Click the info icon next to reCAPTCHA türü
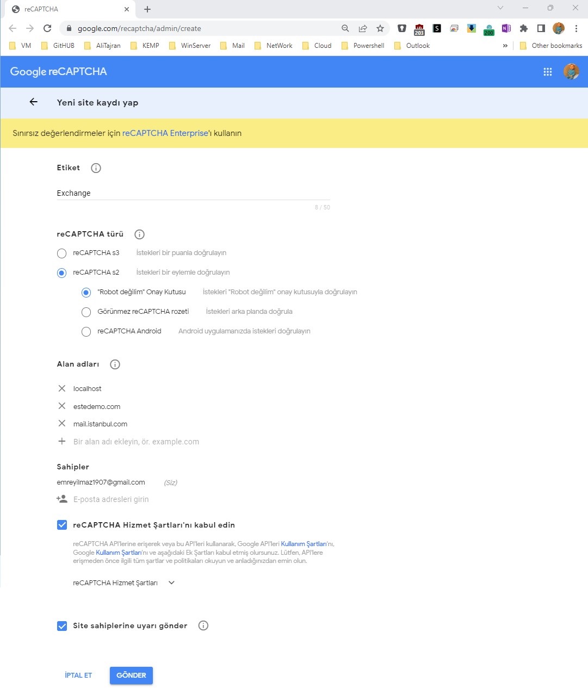 139,234
